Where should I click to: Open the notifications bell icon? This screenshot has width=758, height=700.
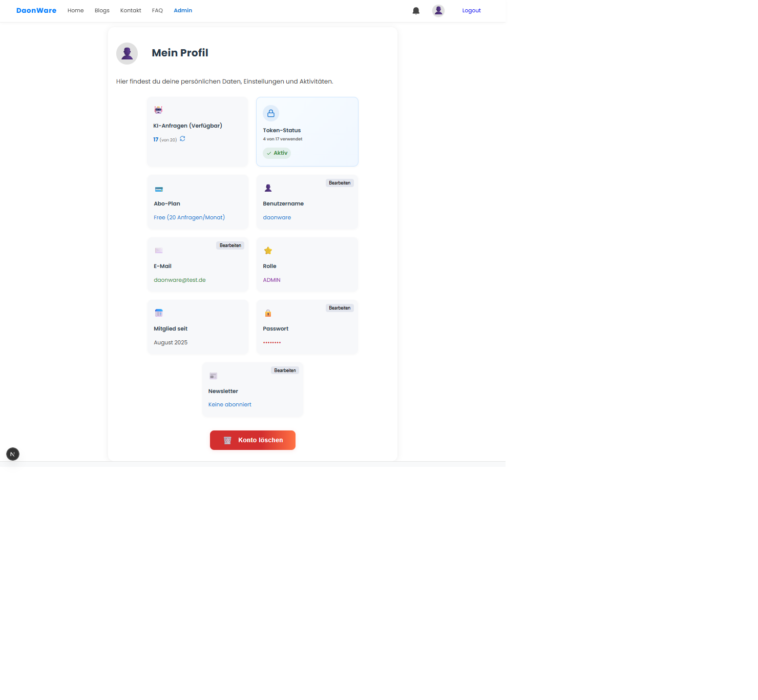click(416, 11)
